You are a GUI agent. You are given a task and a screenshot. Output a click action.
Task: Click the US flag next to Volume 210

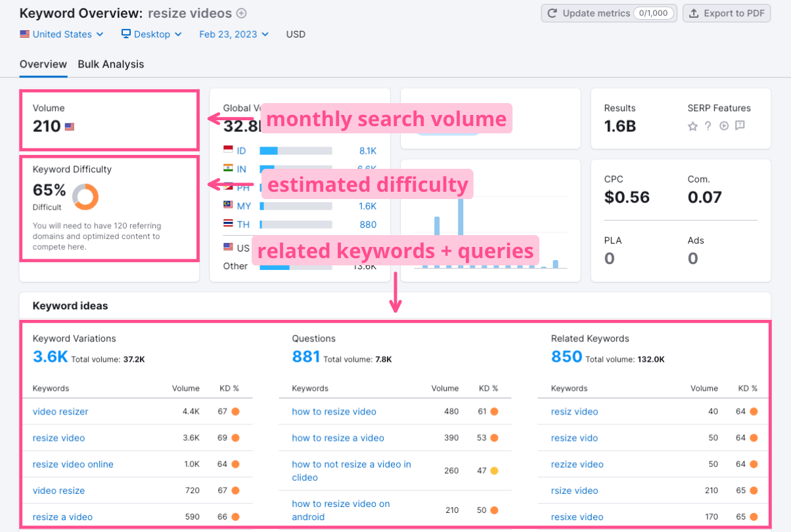point(70,127)
